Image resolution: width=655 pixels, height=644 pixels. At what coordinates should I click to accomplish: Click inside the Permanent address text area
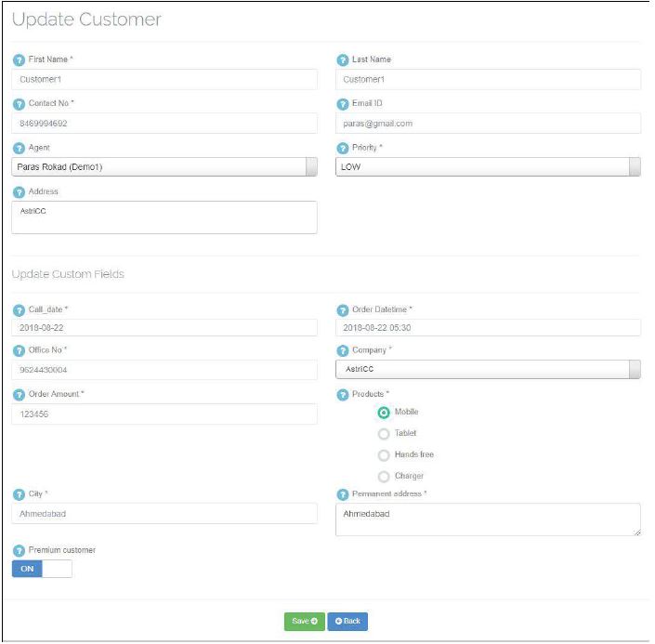pyautogui.click(x=488, y=519)
